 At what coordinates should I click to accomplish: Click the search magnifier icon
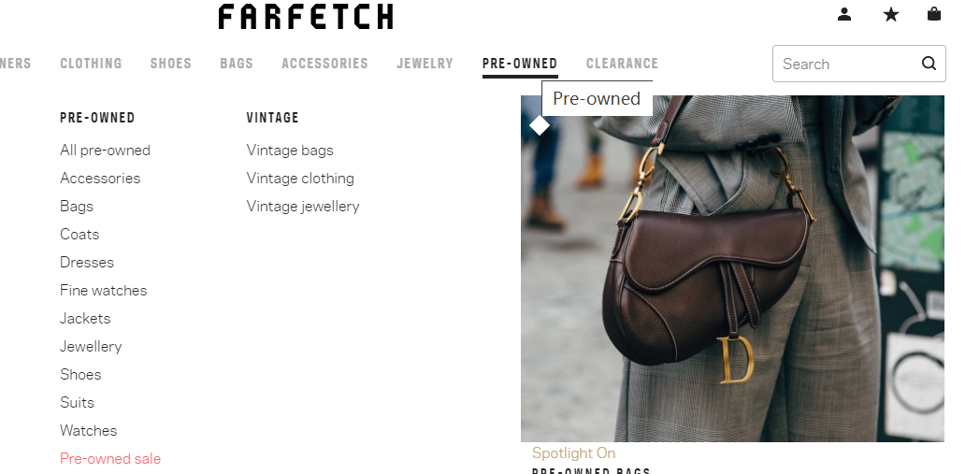coord(929,63)
